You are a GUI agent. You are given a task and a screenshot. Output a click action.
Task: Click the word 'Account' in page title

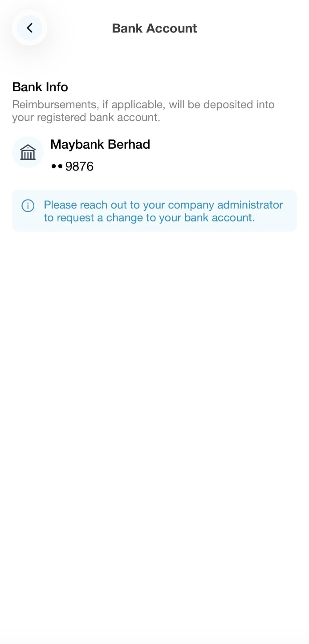coord(171,28)
